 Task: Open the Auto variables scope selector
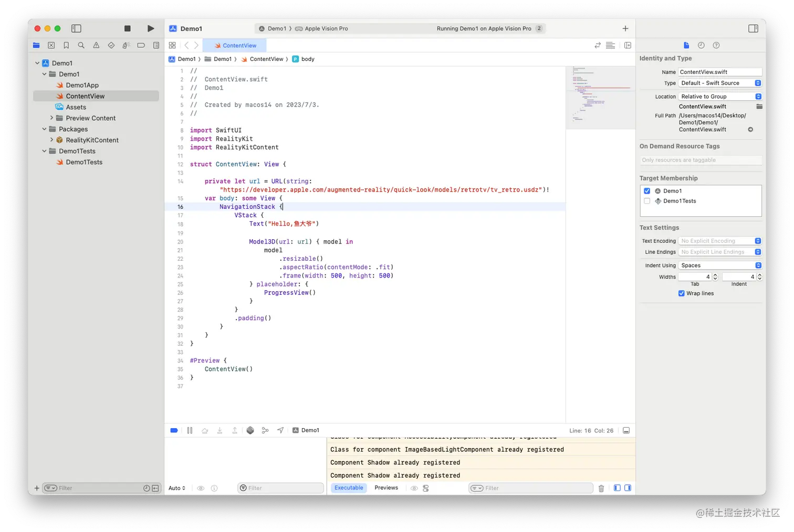click(177, 488)
